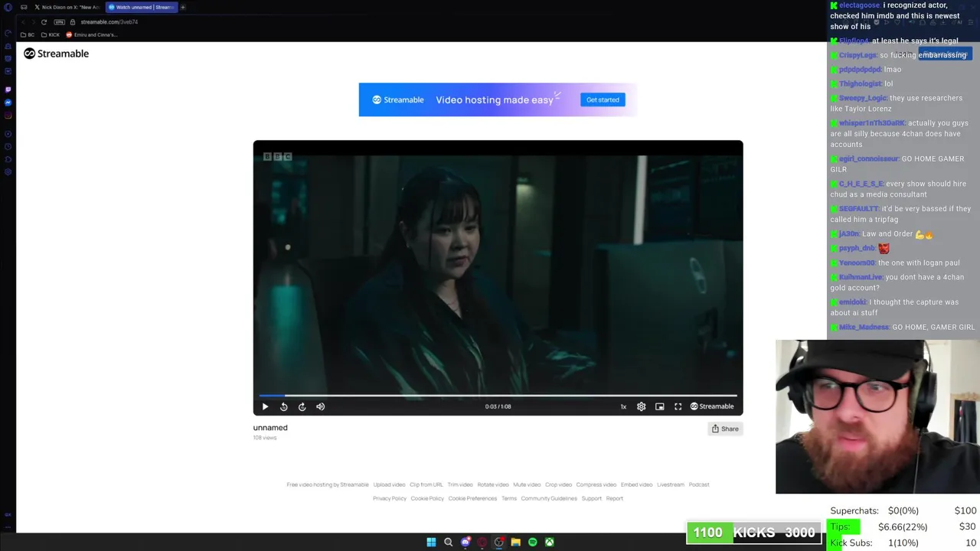This screenshot has height=551, width=980.
Task: Enter fullscreen on the video
Action: [678, 406]
